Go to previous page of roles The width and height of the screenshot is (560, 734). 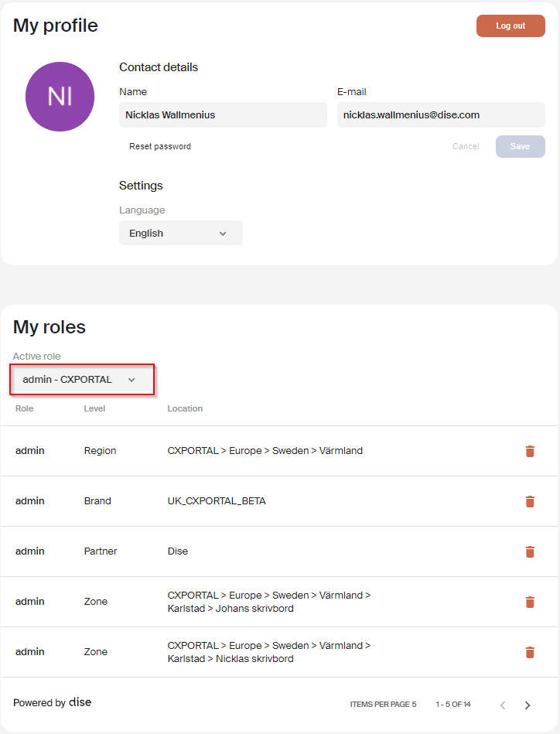pos(503,705)
